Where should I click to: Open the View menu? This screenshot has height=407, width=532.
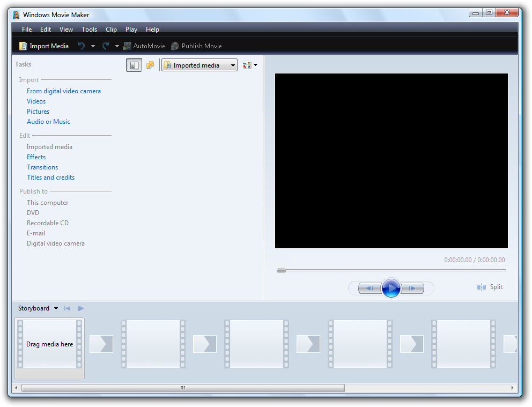(x=66, y=29)
